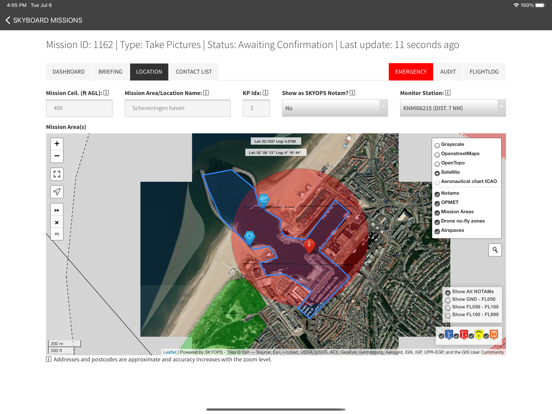Toggle the Mission Areas overlay
This screenshot has width=552, height=414.
point(437,212)
